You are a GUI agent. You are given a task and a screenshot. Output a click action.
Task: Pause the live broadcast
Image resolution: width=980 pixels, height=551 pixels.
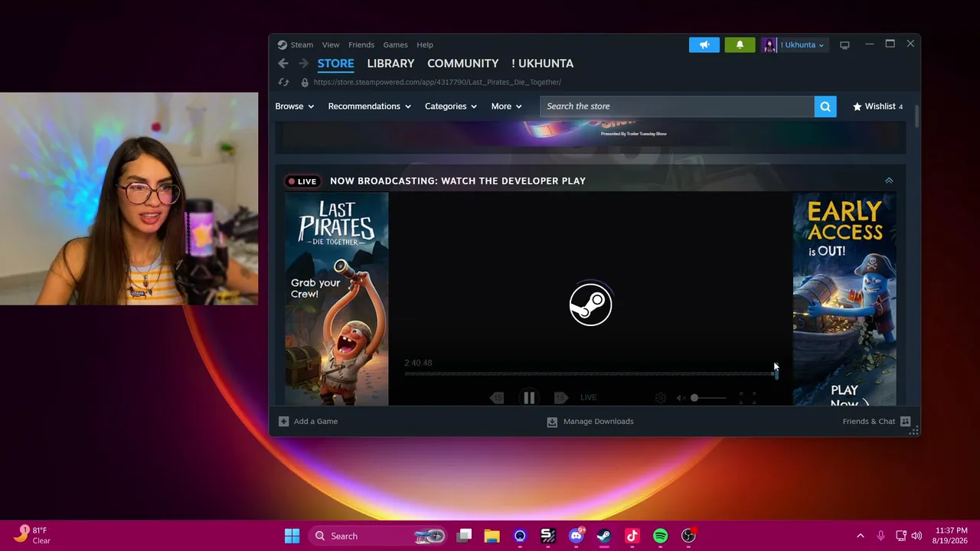(529, 397)
